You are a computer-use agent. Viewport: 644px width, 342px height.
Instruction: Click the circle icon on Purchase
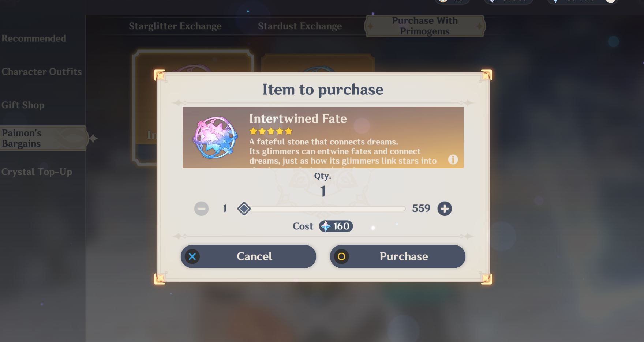[341, 256]
